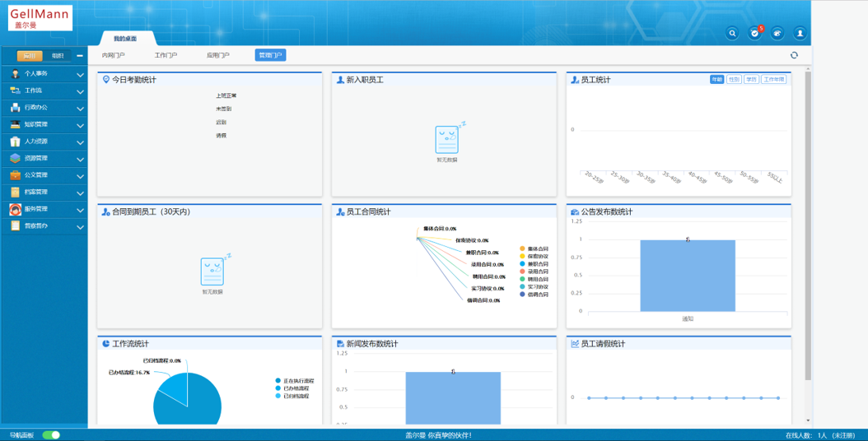Switch to the 内网门户 portal tab

coord(114,55)
